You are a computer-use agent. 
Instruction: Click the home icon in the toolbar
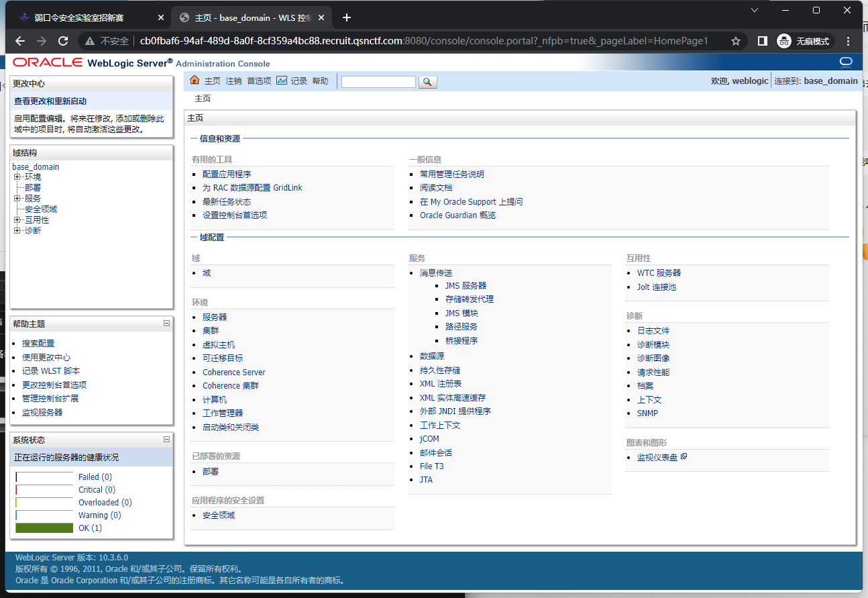[195, 80]
